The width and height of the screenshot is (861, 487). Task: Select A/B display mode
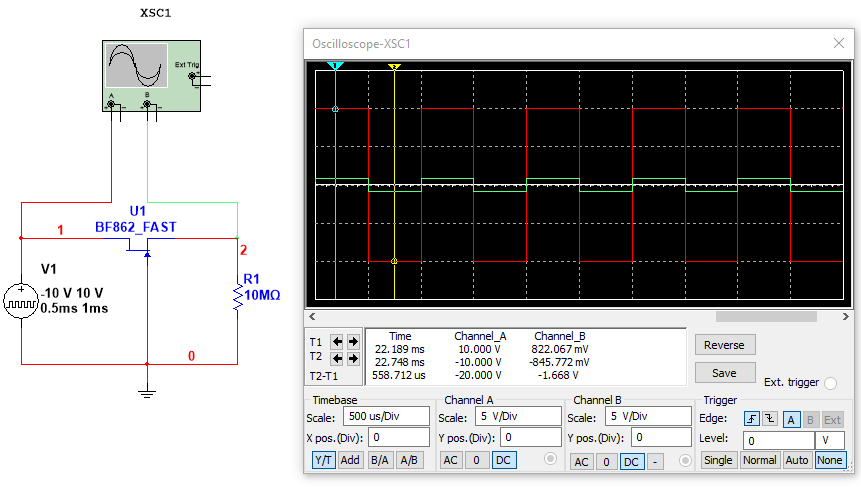(x=409, y=460)
